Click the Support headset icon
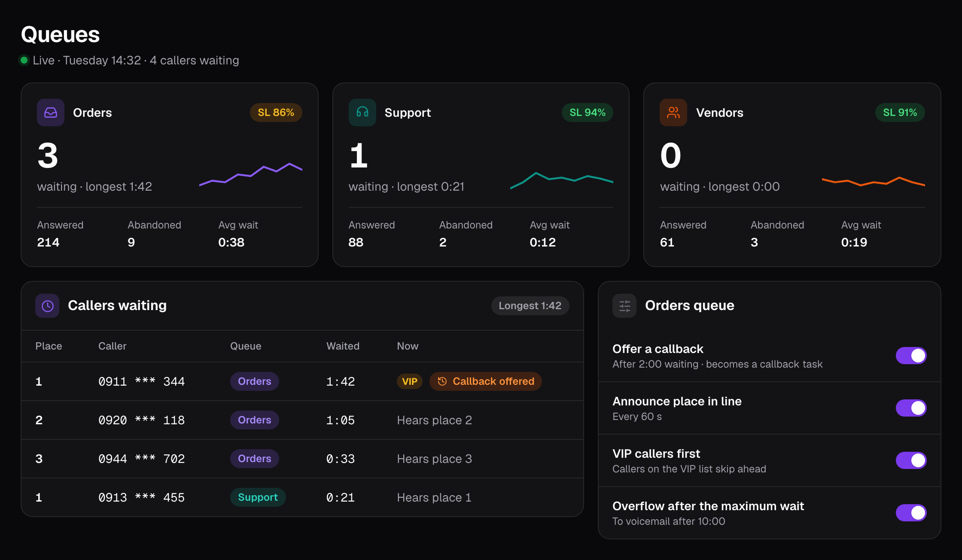This screenshot has height=560, width=962. pyautogui.click(x=362, y=113)
